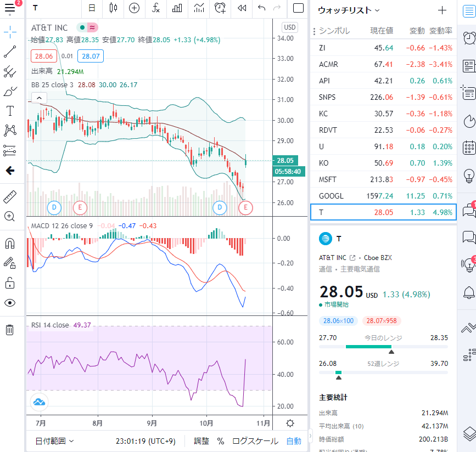Open the notifications bell panel
476x452 pixels.
pos(469,292)
